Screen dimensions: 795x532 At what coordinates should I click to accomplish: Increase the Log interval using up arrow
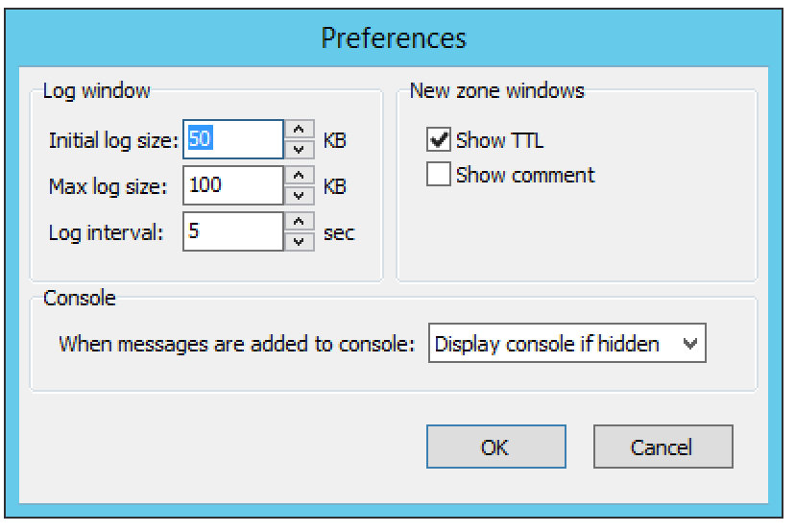(x=301, y=223)
